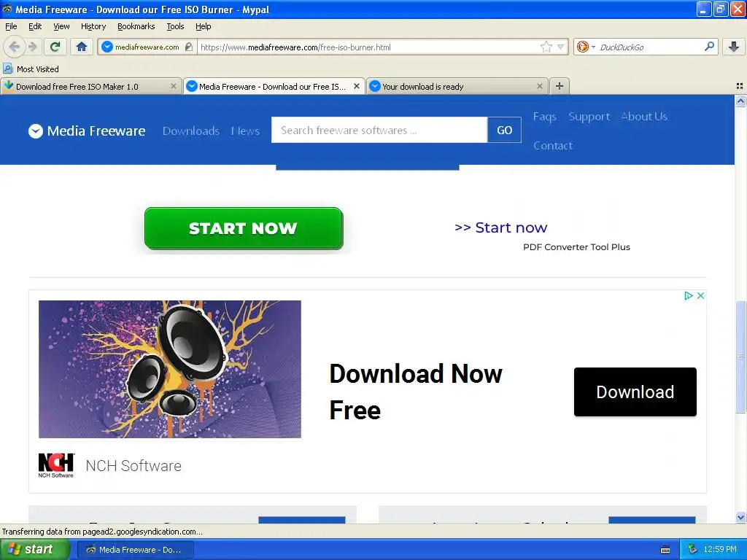This screenshot has width=747, height=560.
Task: Click the tab groups grid icon
Action: point(740,86)
